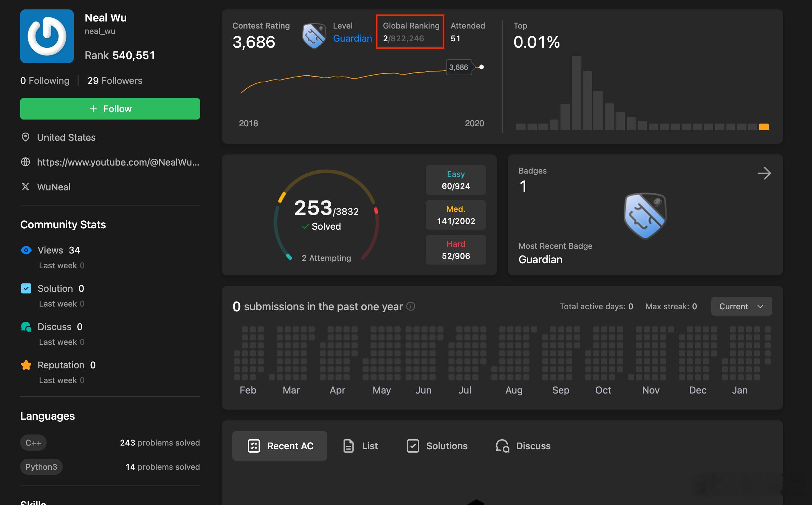Viewport: 812px width, 505px height.
Task: Switch to the Solutions tab
Action: click(437, 446)
